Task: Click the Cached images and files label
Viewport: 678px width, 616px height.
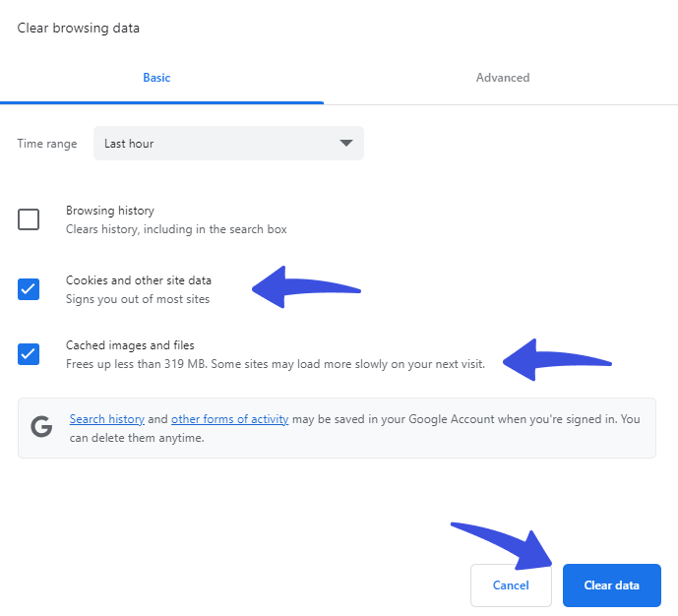Action: [130, 345]
